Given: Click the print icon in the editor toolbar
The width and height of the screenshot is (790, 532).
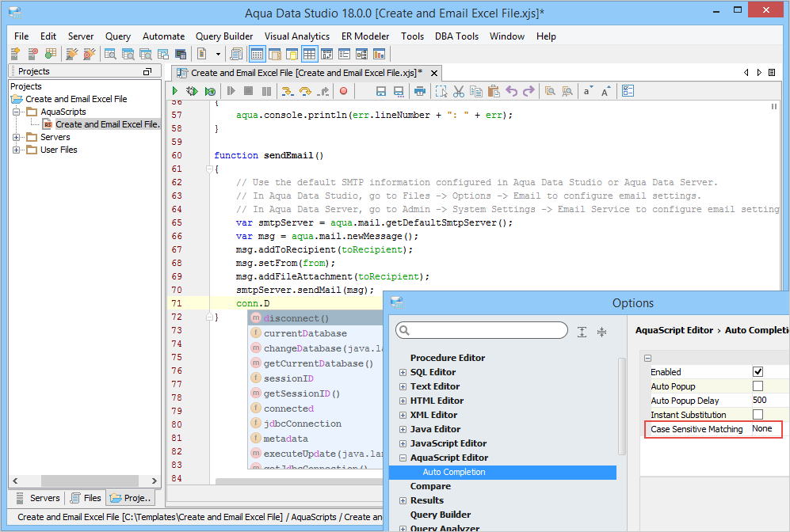Looking at the screenshot, I should point(420,92).
